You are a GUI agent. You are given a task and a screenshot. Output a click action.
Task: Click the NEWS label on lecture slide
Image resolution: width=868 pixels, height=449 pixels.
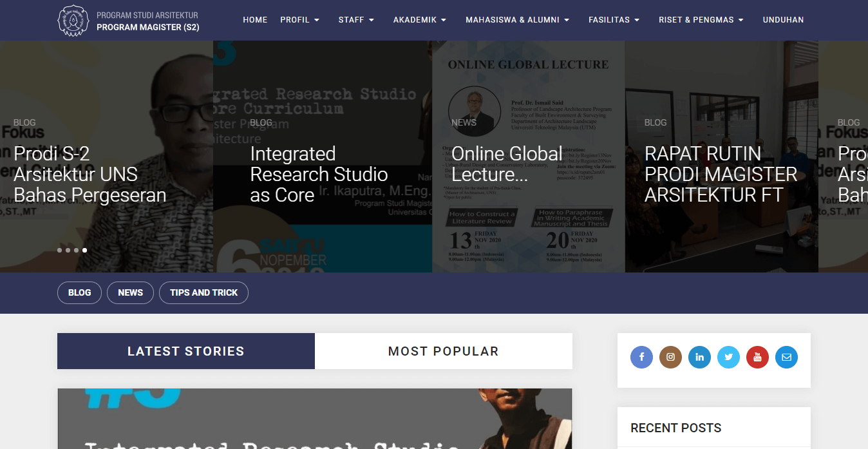(464, 122)
